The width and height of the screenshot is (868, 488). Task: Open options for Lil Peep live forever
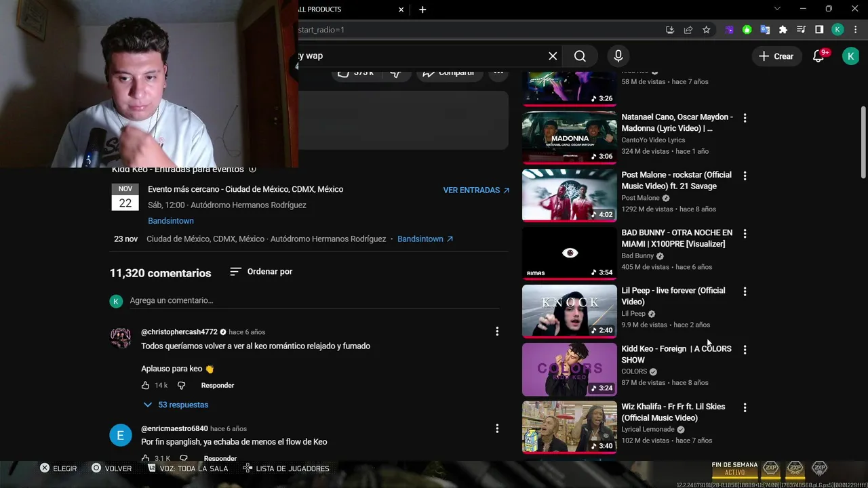[x=745, y=291]
